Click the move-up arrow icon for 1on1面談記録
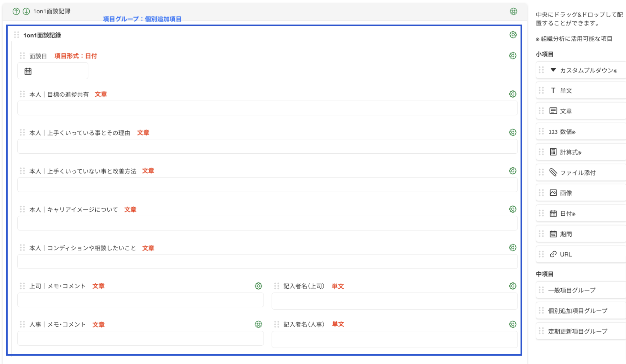 (16, 11)
